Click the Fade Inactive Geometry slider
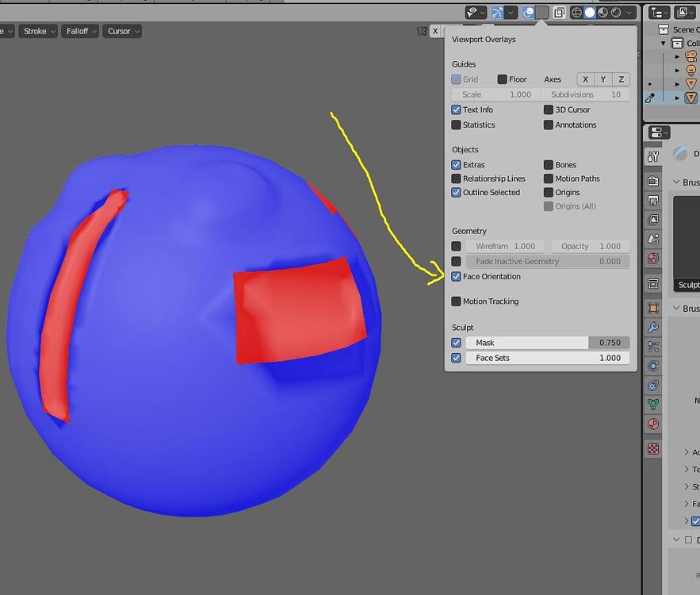 coord(547,261)
